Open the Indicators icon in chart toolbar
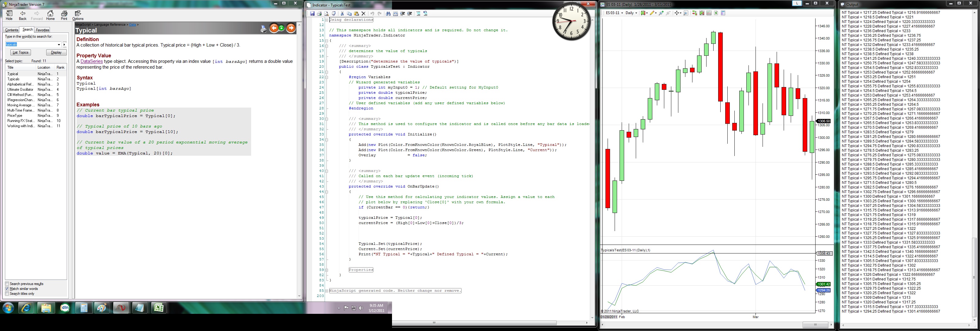980x331 pixels. 709,13
